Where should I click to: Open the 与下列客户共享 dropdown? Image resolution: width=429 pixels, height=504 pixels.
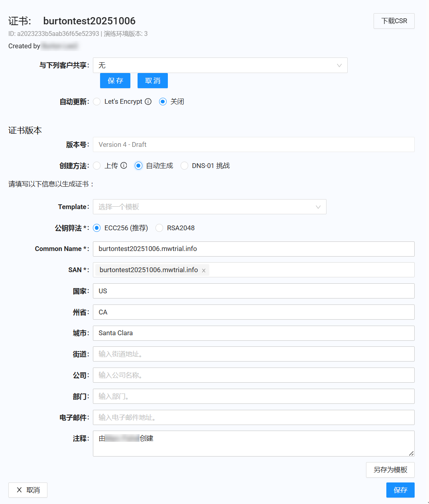point(220,65)
